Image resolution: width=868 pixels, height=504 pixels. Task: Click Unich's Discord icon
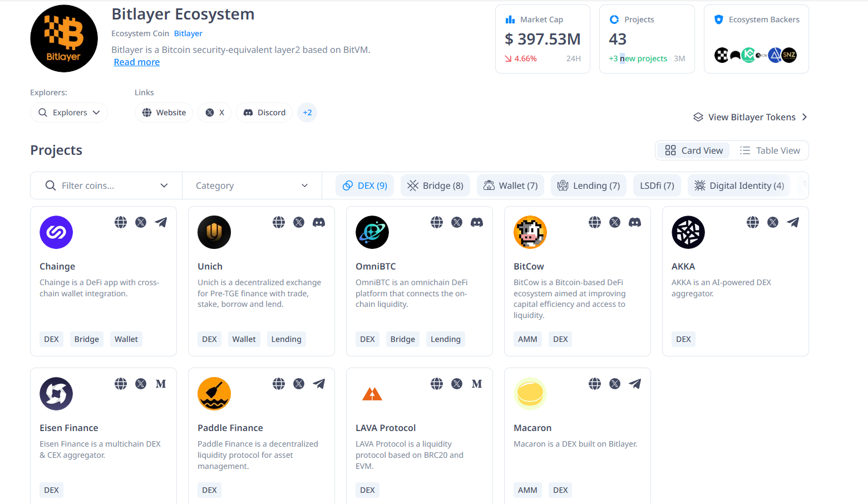pyautogui.click(x=319, y=222)
